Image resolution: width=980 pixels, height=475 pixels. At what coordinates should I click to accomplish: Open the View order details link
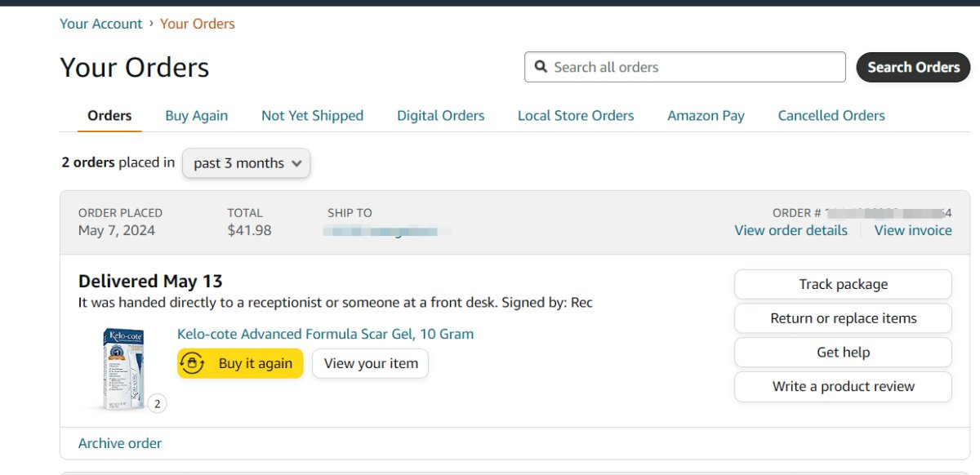(791, 231)
